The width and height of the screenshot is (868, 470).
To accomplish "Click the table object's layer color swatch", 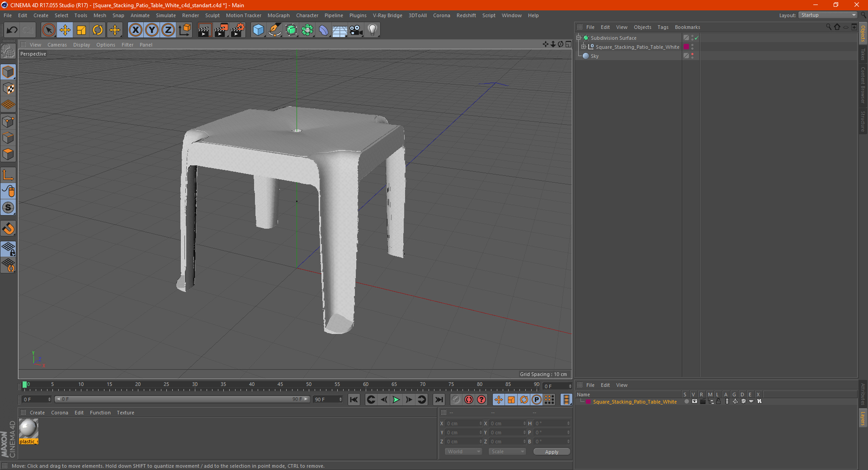I will coord(686,47).
